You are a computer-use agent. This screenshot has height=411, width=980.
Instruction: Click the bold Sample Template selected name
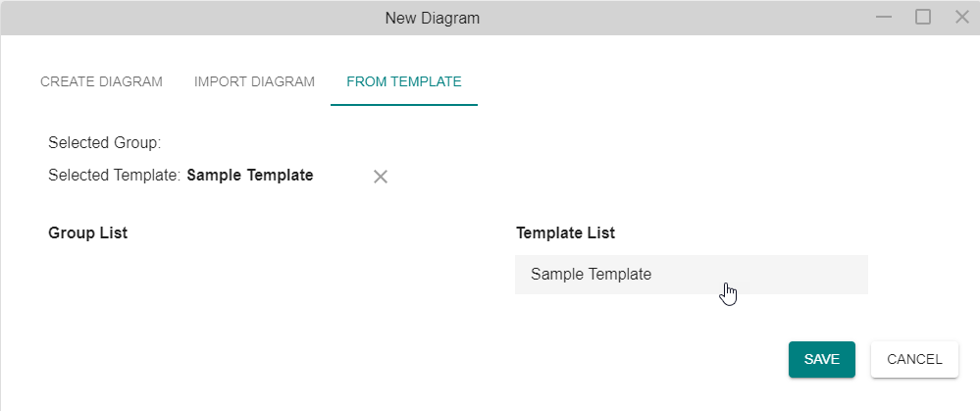tap(250, 176)
